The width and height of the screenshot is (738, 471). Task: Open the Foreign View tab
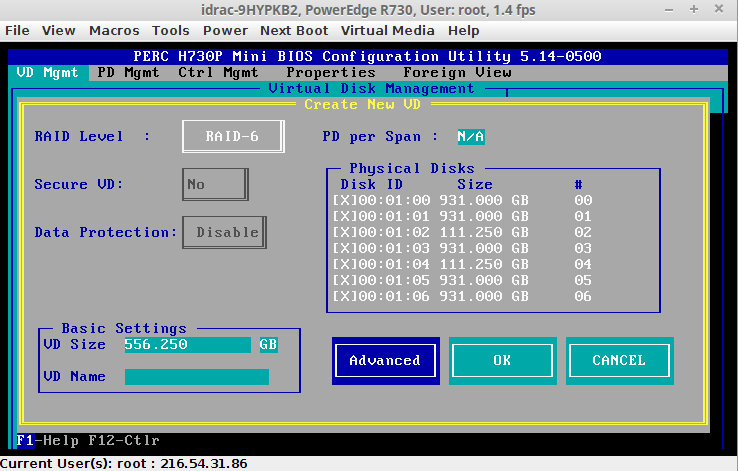coord(457,72)
